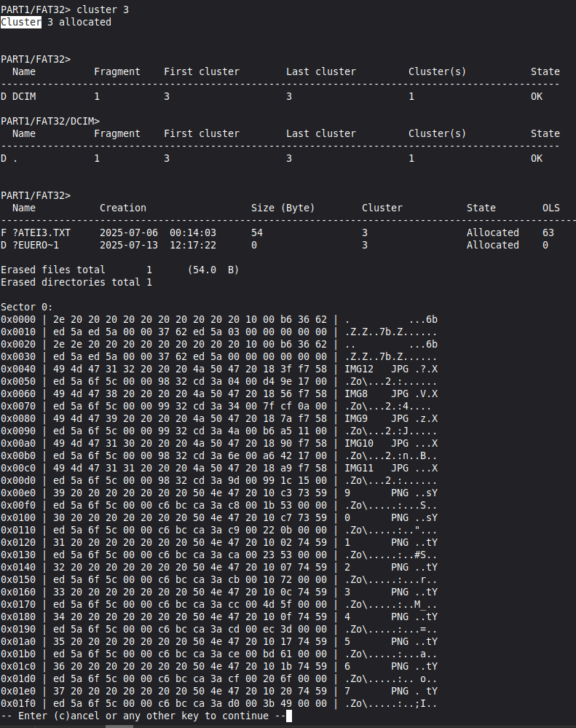Click the creation date '2025-07-06'
This screenshot has height=728, width=576.
[128, 232]
